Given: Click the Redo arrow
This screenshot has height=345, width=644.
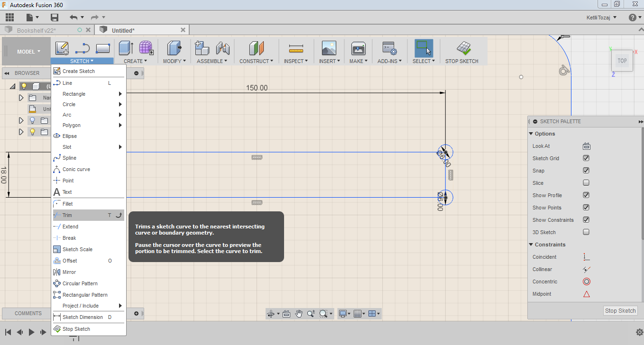Looking at the screenshot, I should (94, 18).
